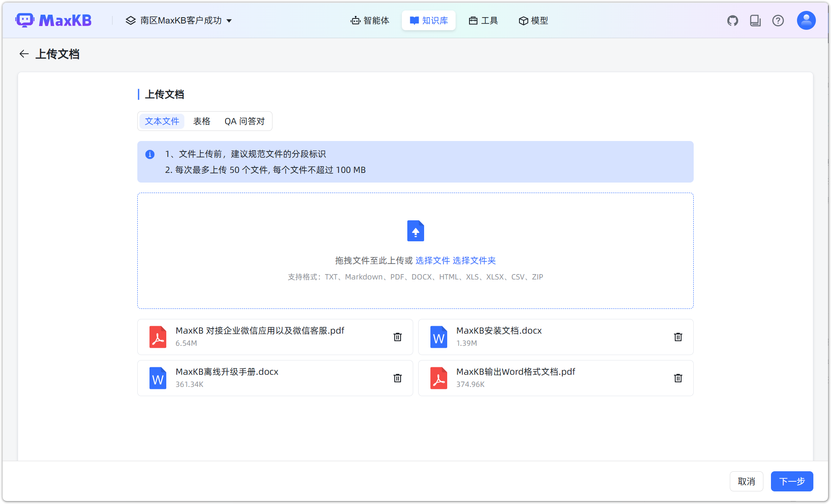Select the QA 问答对 tab
This screenshot has width=831, height=504.
(244, 121)
